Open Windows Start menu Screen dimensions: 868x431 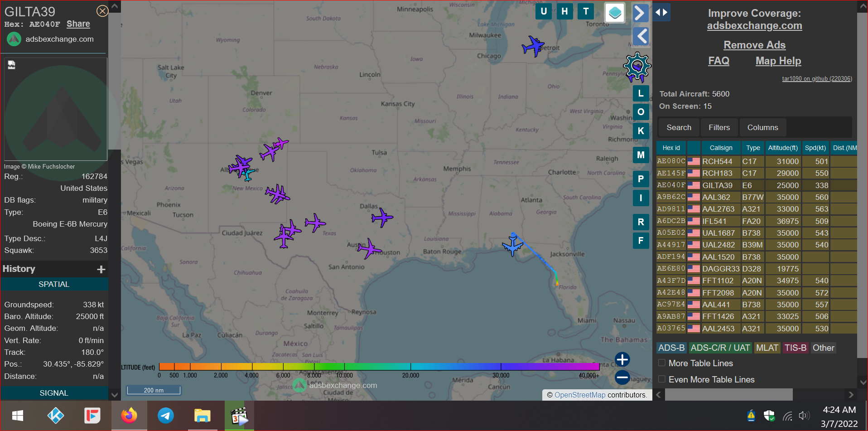[x=18, y=416]
